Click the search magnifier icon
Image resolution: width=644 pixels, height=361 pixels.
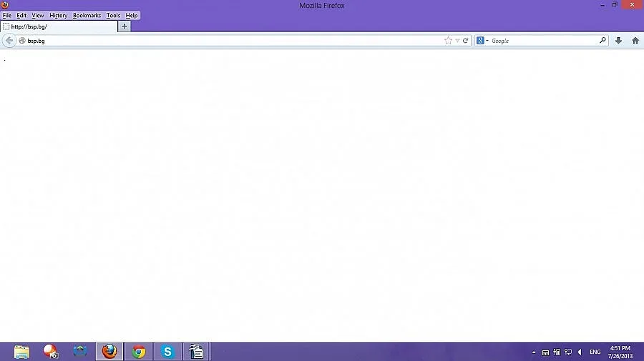pos(602,41)
